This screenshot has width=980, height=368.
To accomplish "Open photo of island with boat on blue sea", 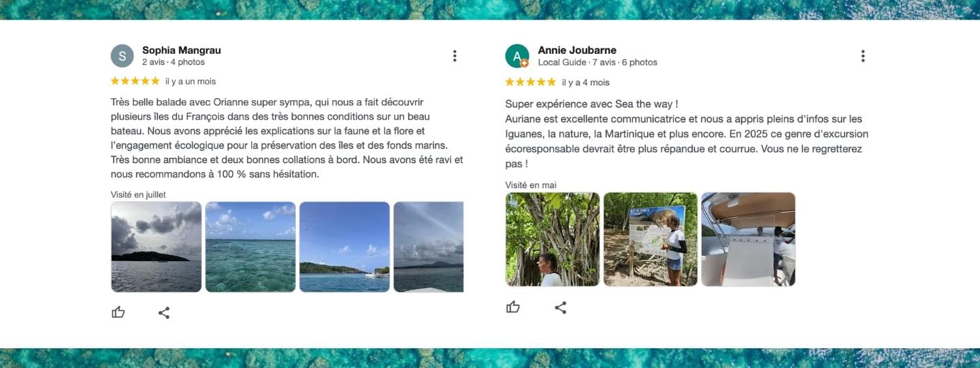I will [344, 247].
